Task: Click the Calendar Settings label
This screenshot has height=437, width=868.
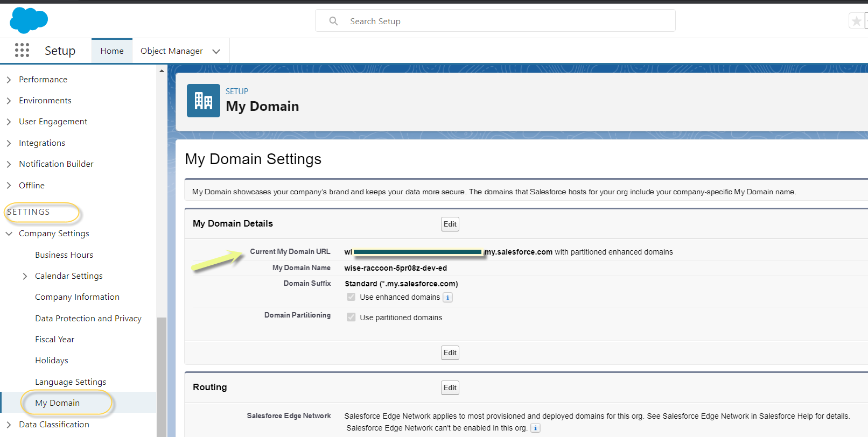Action: [x=69, y=276]
